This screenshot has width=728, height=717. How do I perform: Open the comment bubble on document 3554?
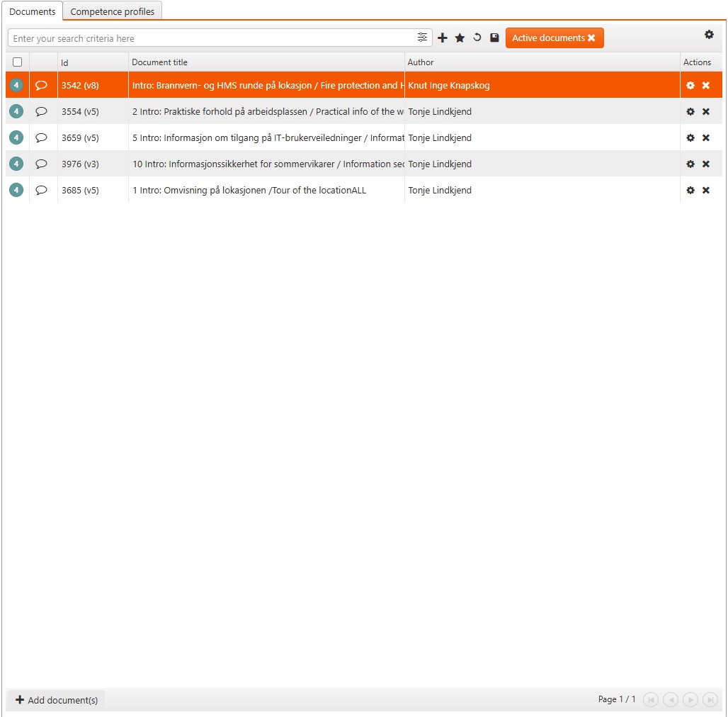tap(42, 111)
